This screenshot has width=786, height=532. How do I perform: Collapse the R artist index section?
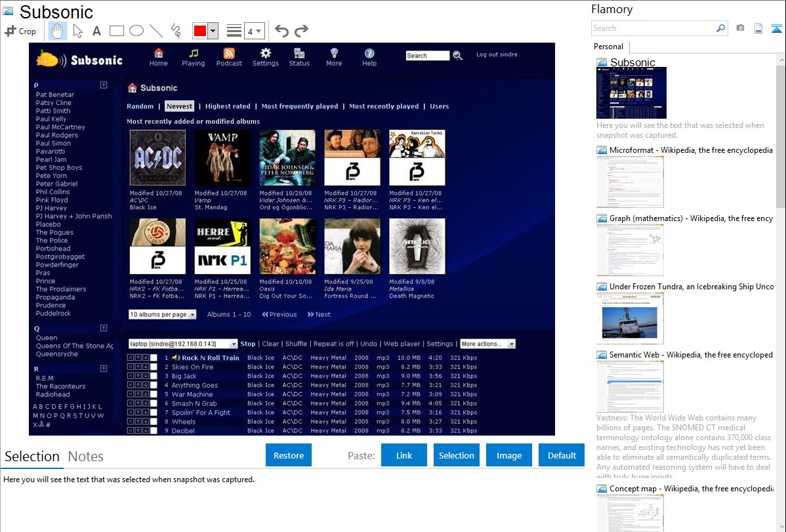[104, 369]
